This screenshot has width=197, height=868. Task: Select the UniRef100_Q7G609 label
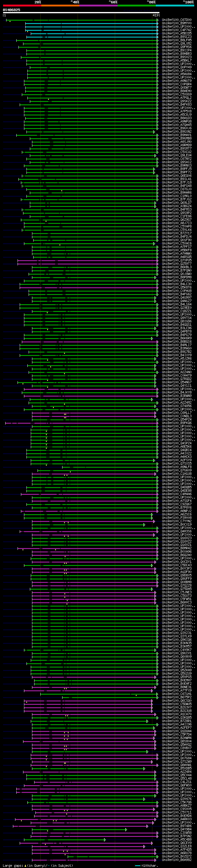click(x=176, y=470)
